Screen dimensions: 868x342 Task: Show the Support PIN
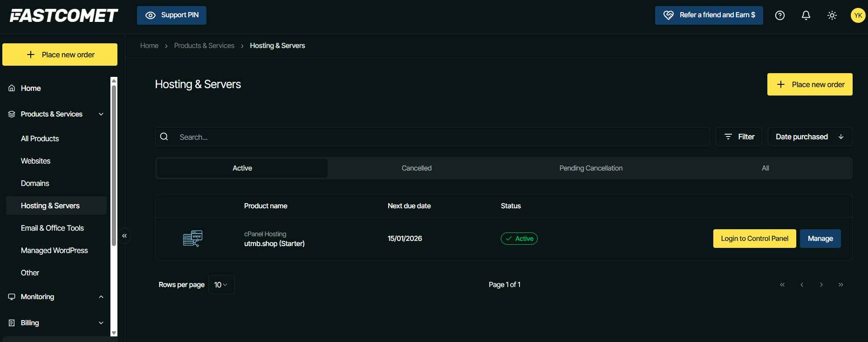coord(171,15)
